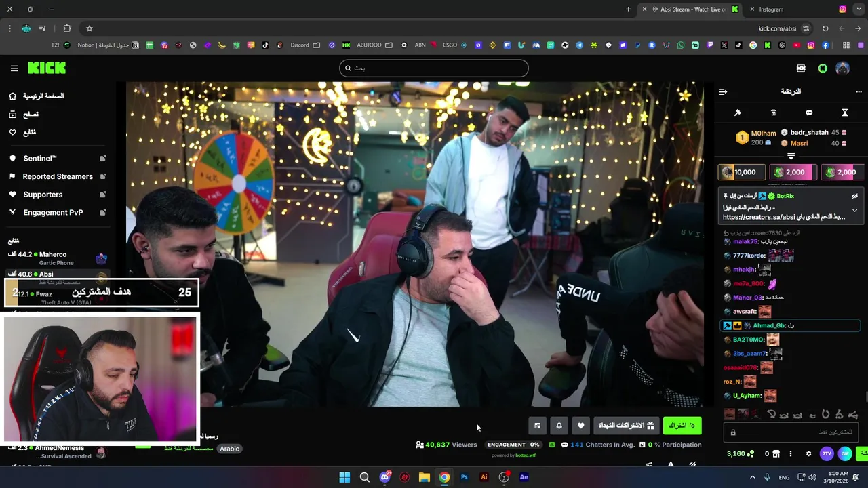Open the volume control in system tray
Screen dimensions: 868x488
coord(811,477)
